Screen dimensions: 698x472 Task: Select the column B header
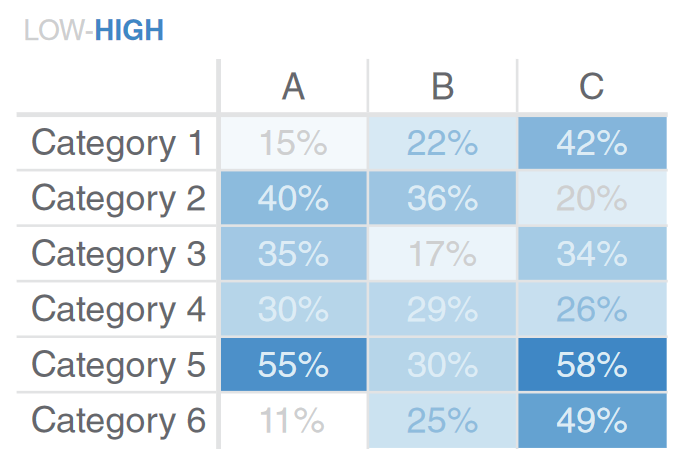[442, 87]
